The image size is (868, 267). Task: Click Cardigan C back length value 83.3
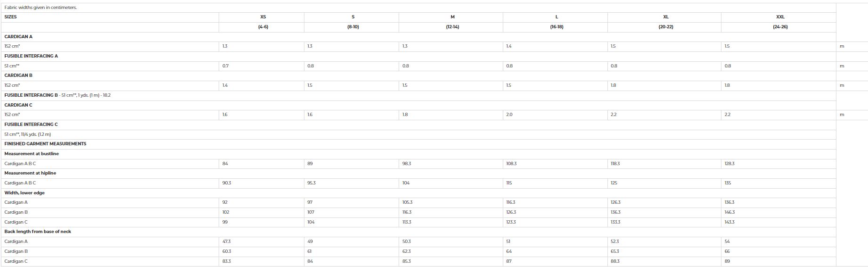(227, 261)
